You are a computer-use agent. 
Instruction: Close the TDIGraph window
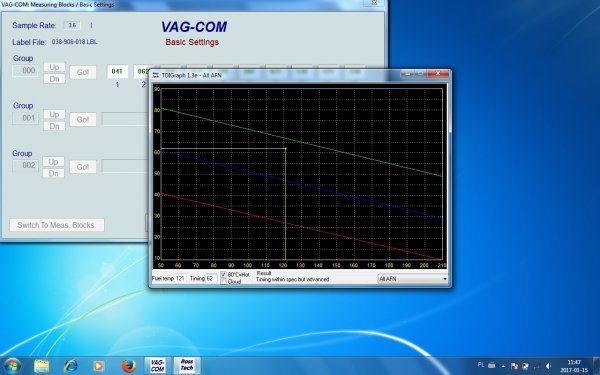438,73
